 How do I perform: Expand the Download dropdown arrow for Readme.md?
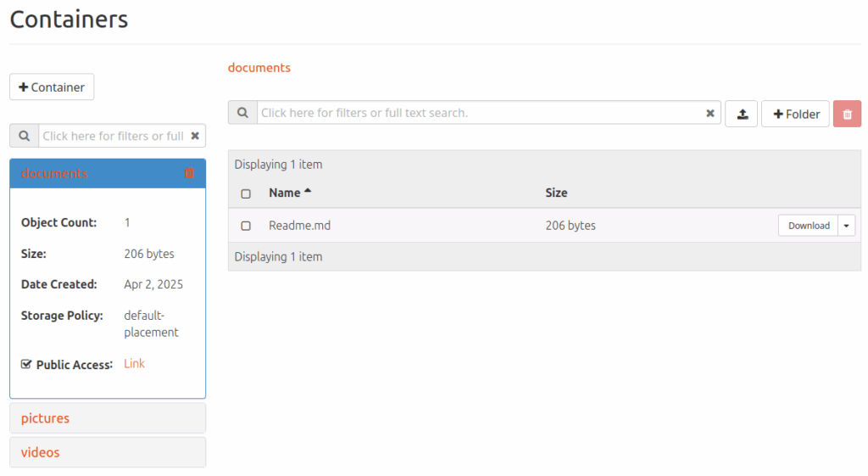coord(847,226)
